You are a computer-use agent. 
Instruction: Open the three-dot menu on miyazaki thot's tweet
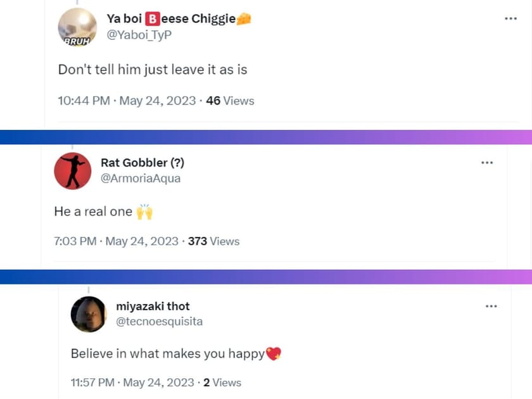491,305
